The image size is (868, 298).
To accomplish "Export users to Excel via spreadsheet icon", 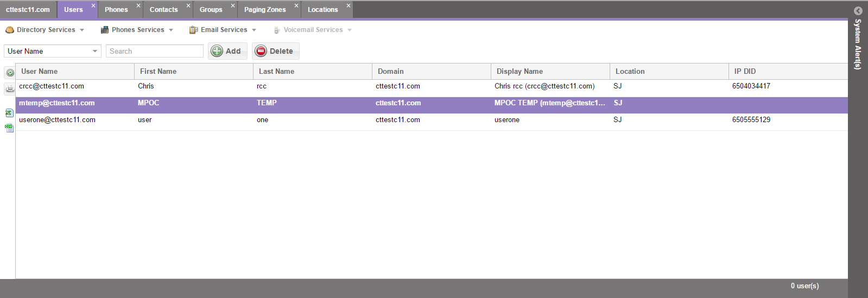I will [9, 113].
